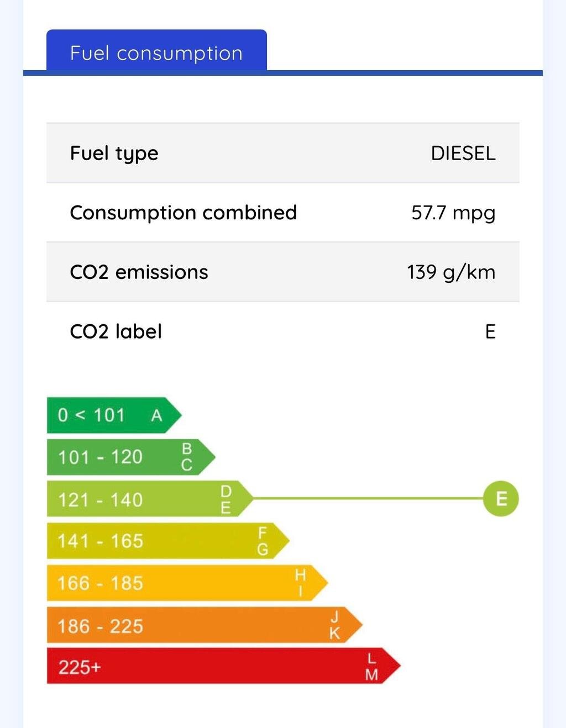Click the L M letters on red bar

coord(371,667)
